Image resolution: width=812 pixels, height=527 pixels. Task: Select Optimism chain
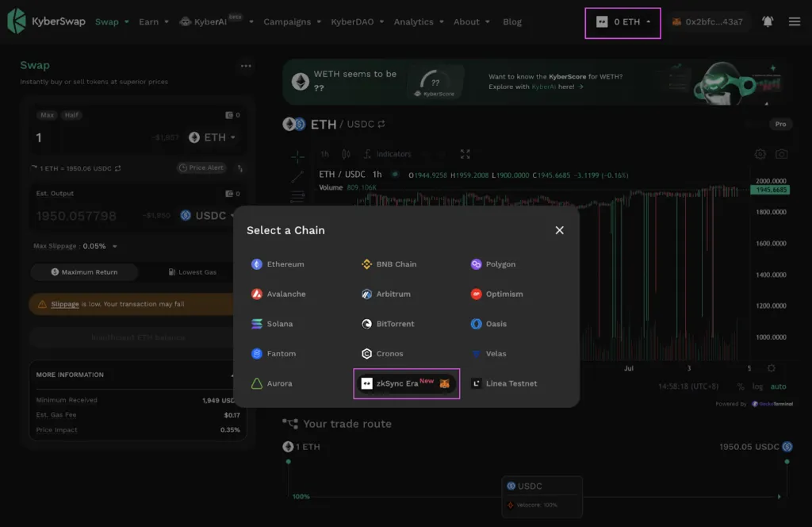point(496,294)
